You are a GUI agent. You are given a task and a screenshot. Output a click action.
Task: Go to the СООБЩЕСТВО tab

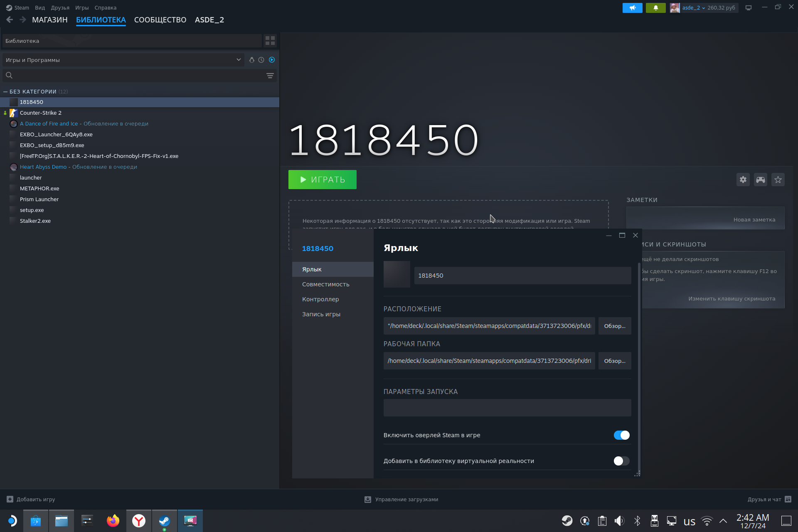click(160, 20)
